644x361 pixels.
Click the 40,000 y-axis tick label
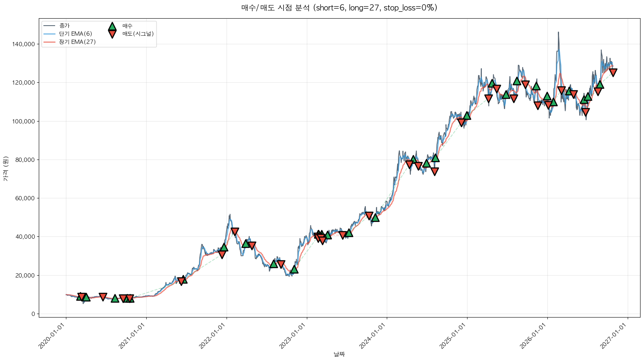click(x=25, y=237)
